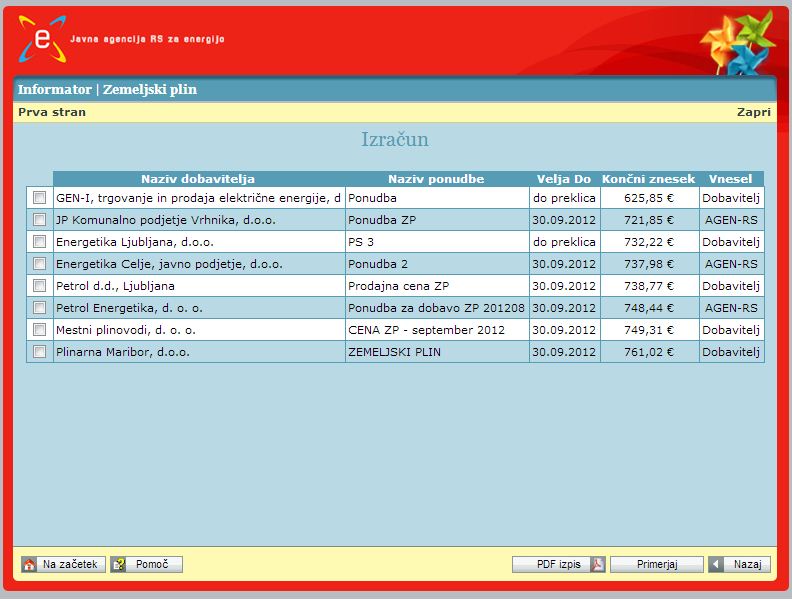792x601 pixels.
Task: Tick checkbox for Petrol Energetika row
Action: pos(39,308)
